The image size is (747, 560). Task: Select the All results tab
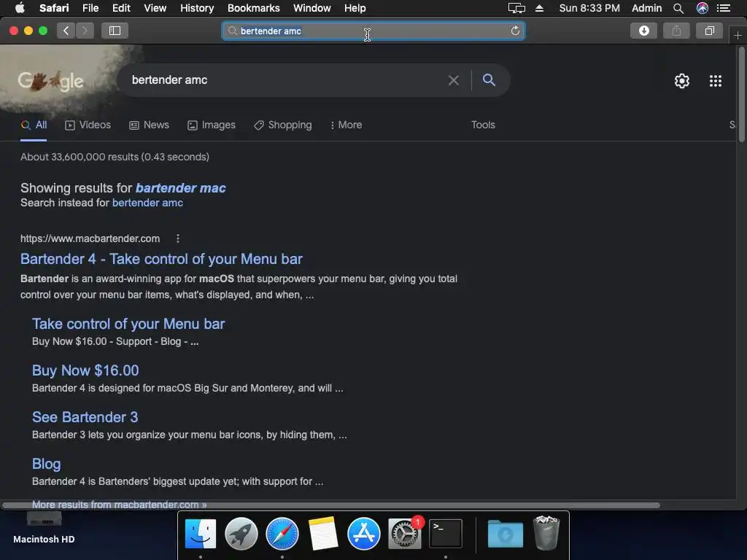34,125
